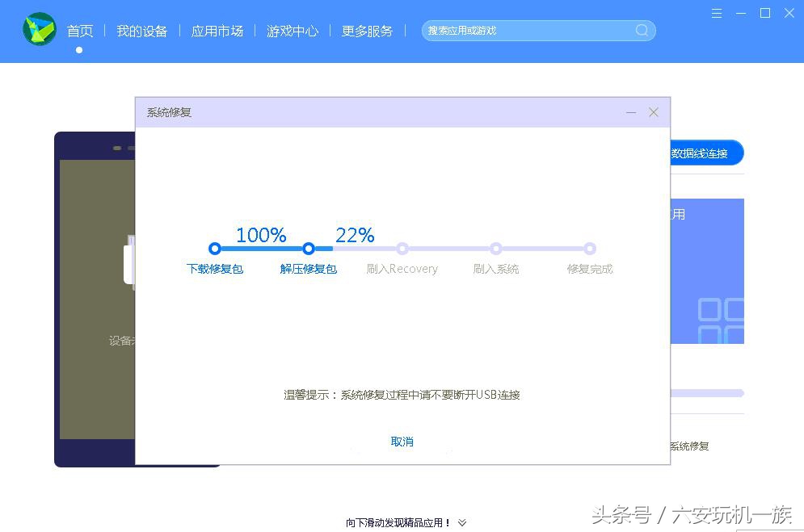Click the 搜索应用或游戏 search field
Image resolution: width=804 pixels, height=532 pixels.
click(533, 30)
